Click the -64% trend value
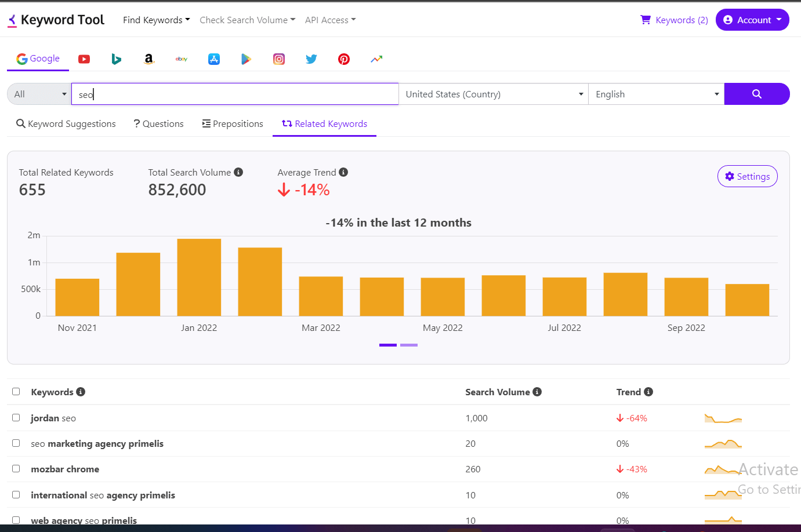Viewport: 801px width, 532px height. pos(632,418)
